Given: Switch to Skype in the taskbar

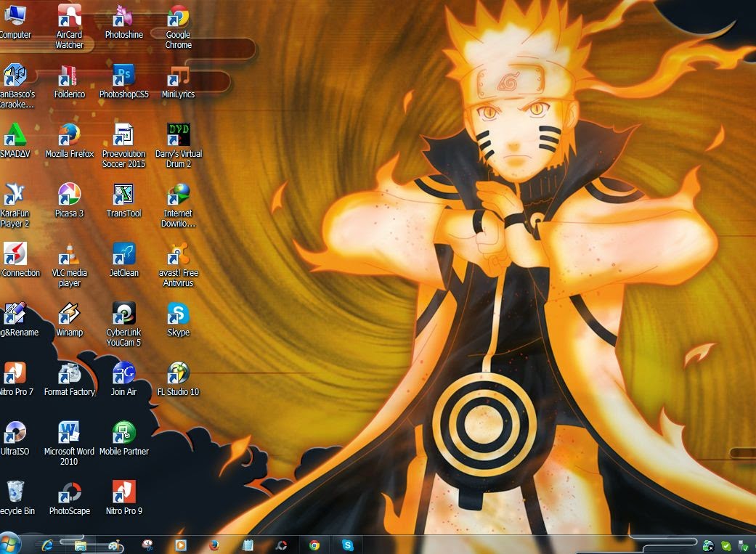Looking at the screenshot, I should pos(348,545).
